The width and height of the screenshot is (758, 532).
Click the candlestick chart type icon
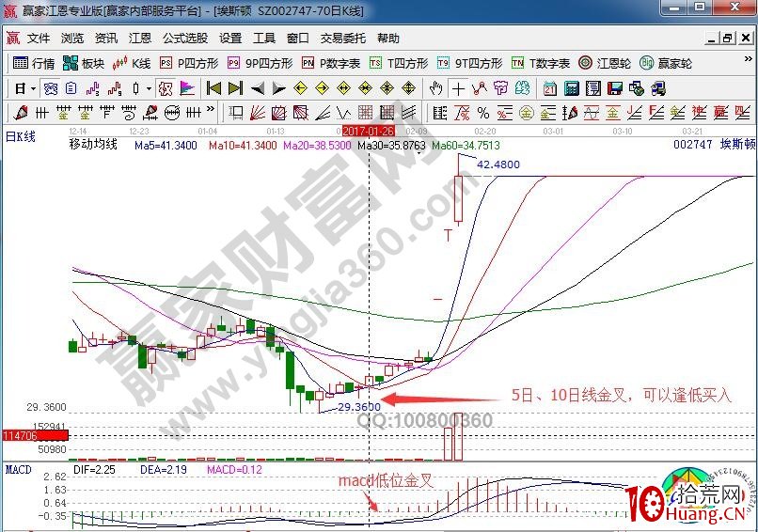tap(135, 88)
